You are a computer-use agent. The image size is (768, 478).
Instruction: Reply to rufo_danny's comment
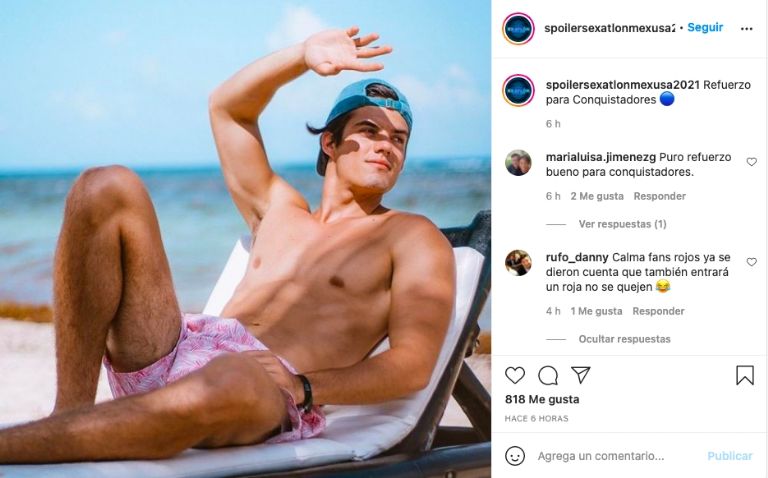click(658, 311)
